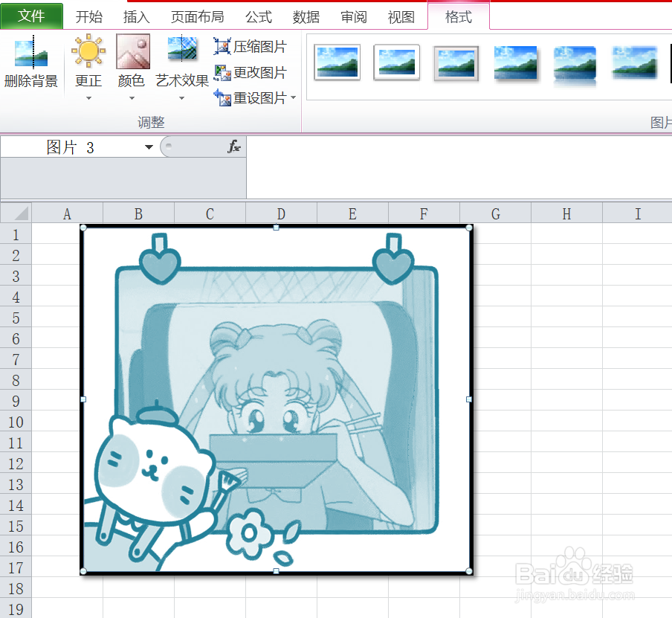Expand the Corrections (更正) dropdown arrow
The width and height of the screenshot is (672, 618).
(x=88, y=98)
